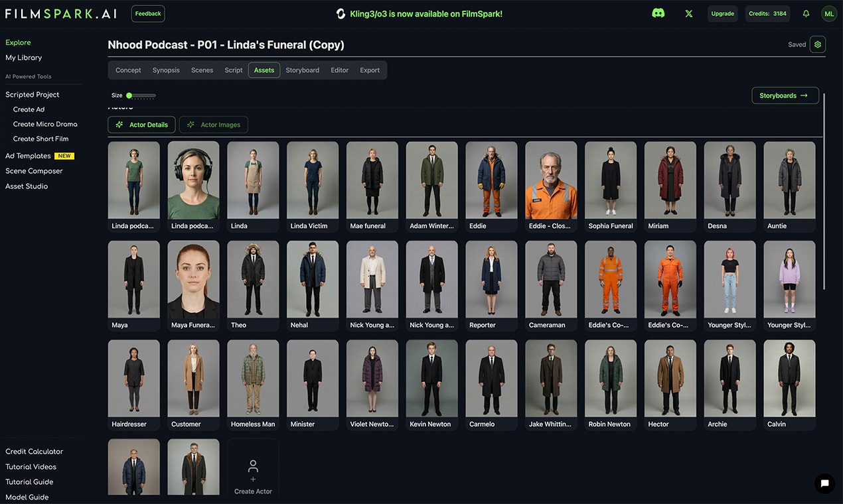The height and width of the screenshot is (504, 843).
Task: Open the Discord community icon in the top bar
Action: [x=658, y=13]
